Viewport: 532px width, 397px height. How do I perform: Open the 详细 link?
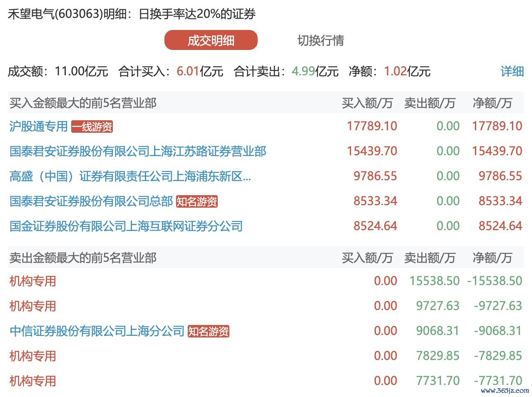pyautogui.click(x=512, y=71)
